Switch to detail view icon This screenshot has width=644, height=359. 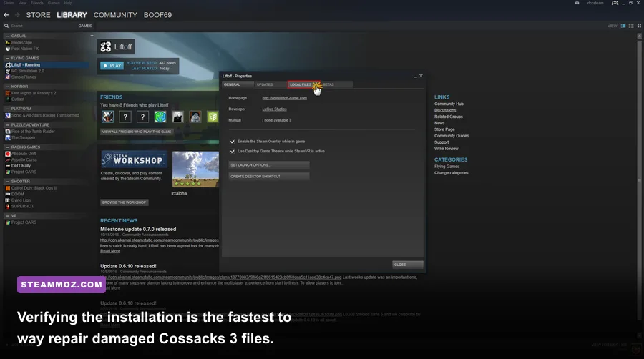tap(623, 26)
